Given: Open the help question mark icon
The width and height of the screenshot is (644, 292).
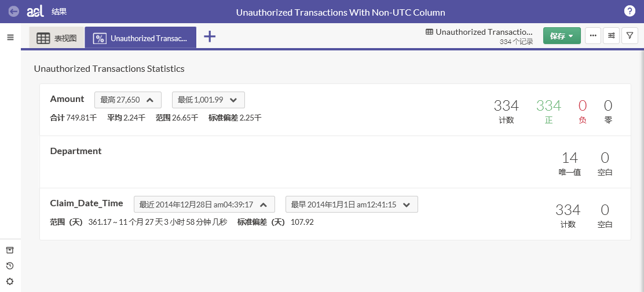Looking at the screenshot, I should (x=630, y=12).
